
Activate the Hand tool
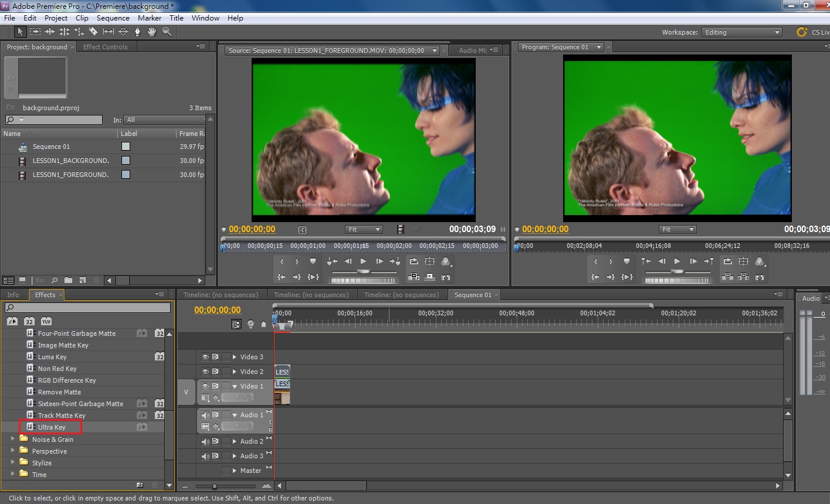coord(152,32)
